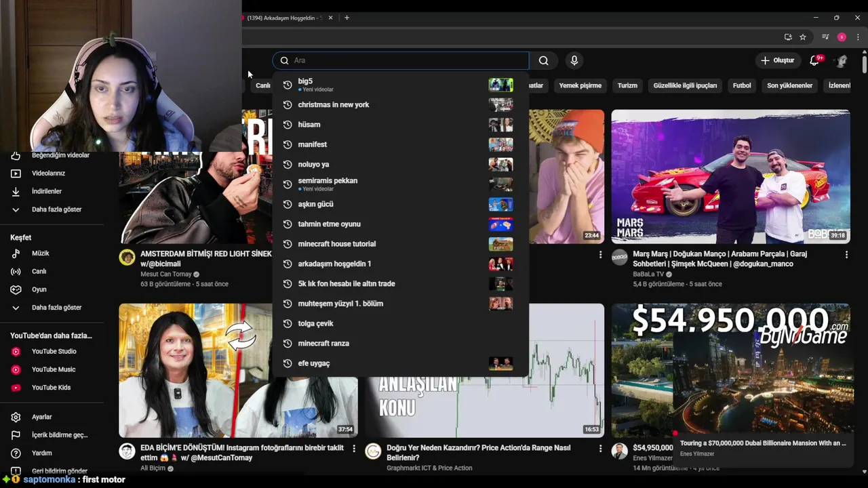Screen dimensions: 868x488
Task: Bookmark page with star icon
Action: [x=803, y=37]
